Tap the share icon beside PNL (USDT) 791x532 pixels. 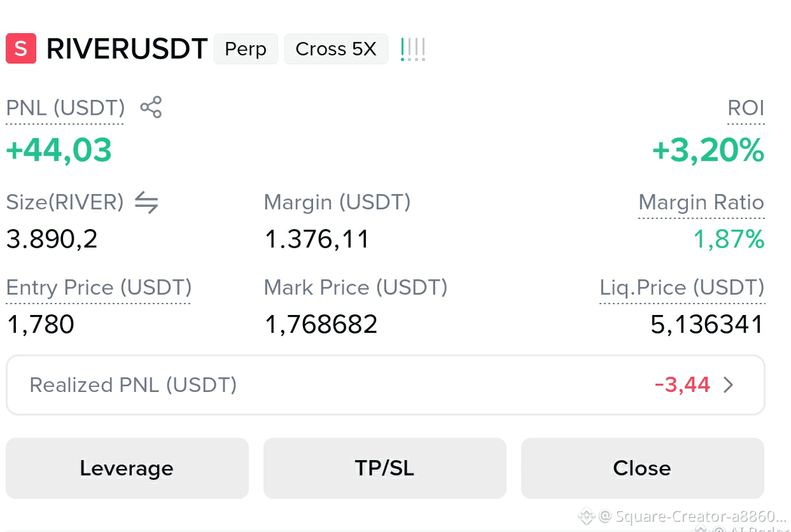coord(151,108)
